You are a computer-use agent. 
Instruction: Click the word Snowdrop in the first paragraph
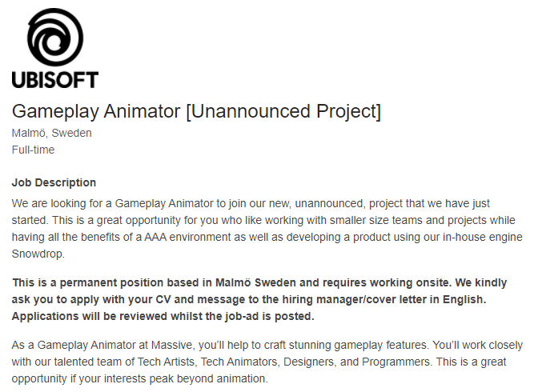pos(38,254)
